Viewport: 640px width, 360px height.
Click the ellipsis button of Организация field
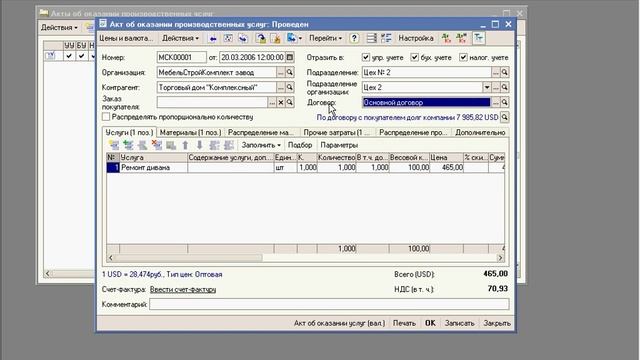click(280, 73)
